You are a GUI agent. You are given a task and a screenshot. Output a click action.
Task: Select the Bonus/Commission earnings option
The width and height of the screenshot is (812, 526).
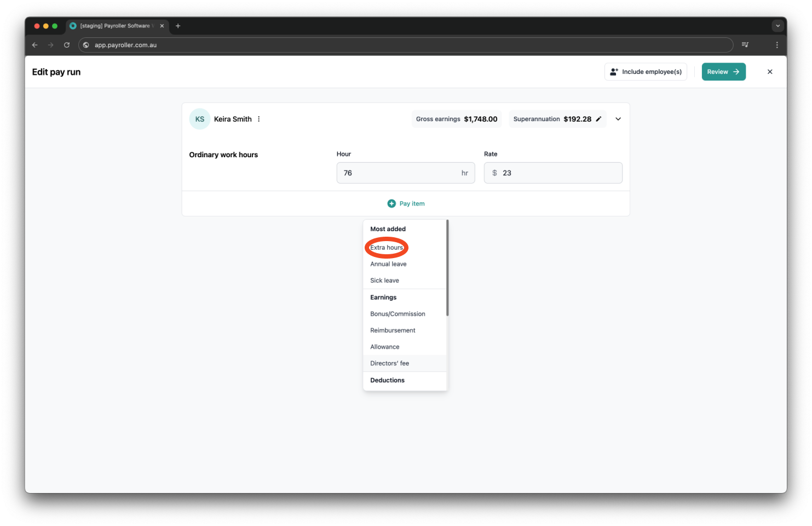[x=398, y=314]
